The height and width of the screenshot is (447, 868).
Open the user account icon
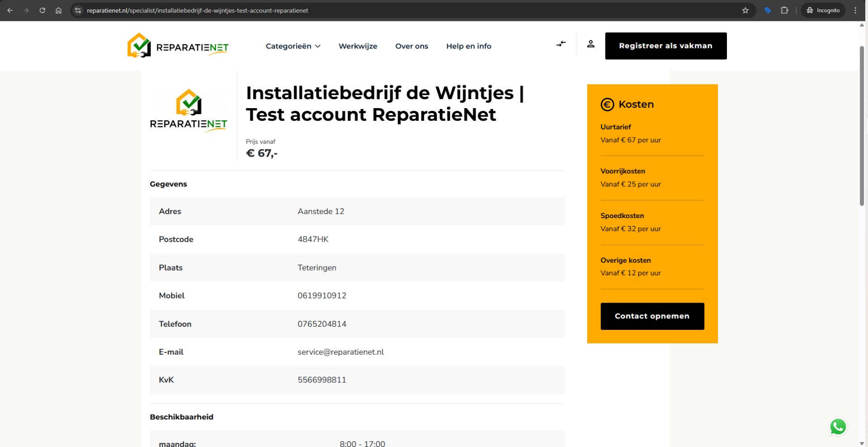[590, 44]
